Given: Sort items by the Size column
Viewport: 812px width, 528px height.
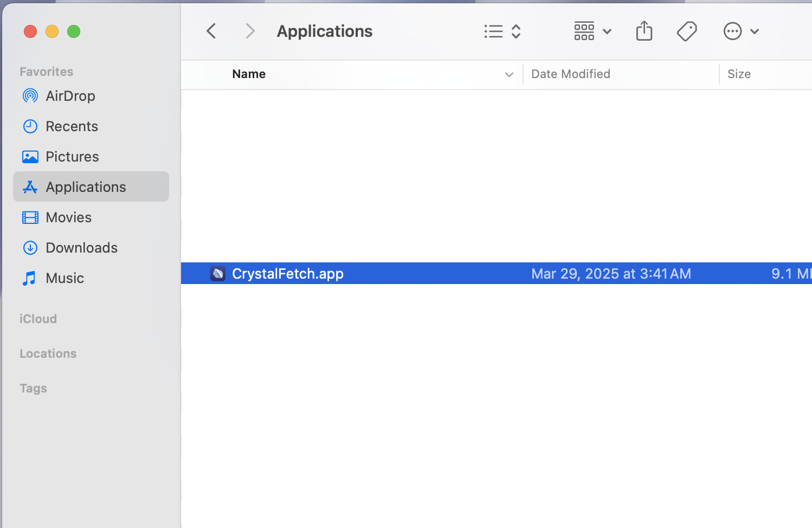Looking at the screenshot, I should [739, 74].
